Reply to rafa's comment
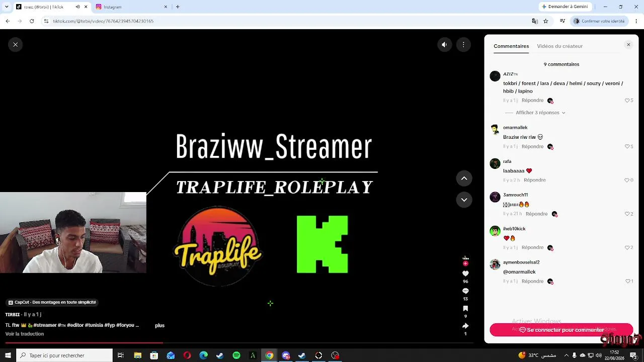This screenshot has height=362, width=644. pyautogui.click(x=534, y=180)
